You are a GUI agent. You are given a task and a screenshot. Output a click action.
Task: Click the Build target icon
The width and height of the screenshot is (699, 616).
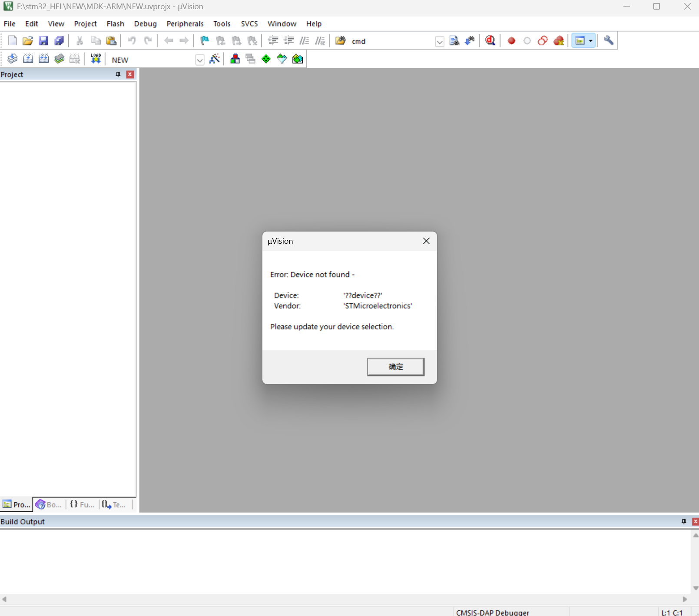coord(28,59)
